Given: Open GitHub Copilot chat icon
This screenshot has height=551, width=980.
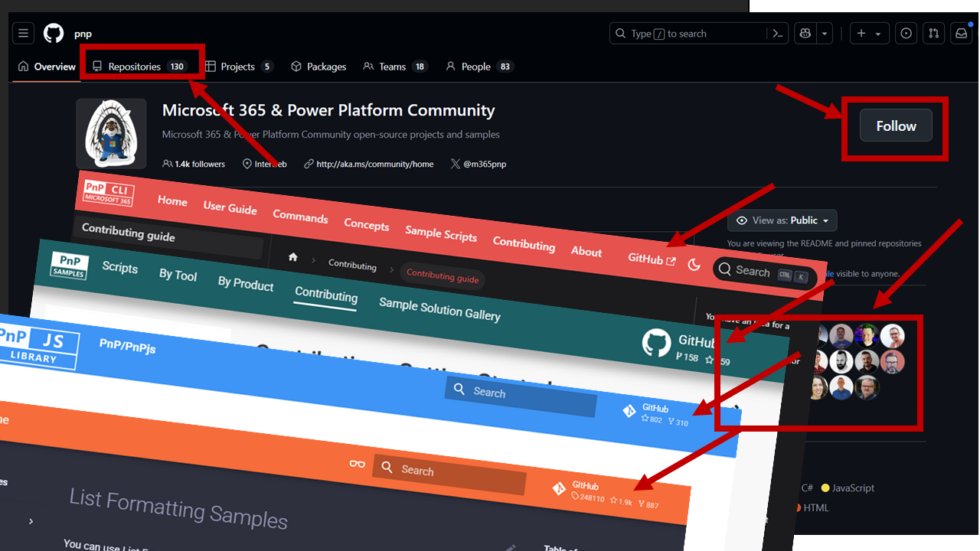Looking at the screenshot, I should pyautogui.click(x=805, y=34).
